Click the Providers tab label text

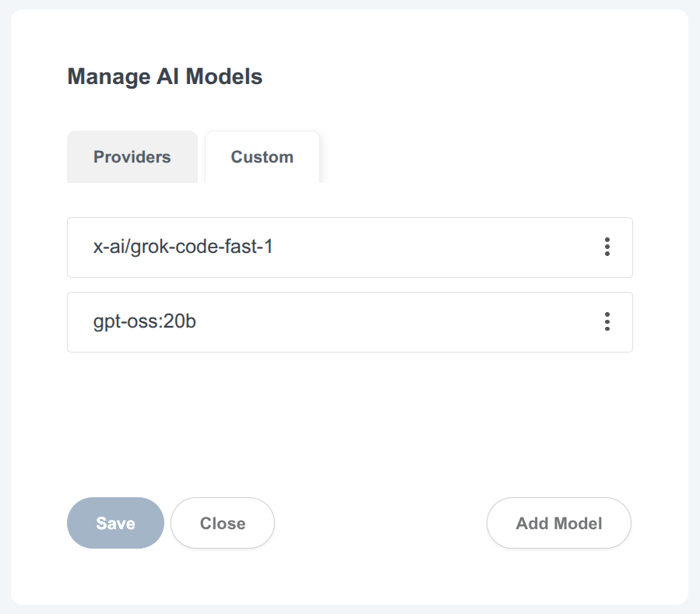click(132, 156)
